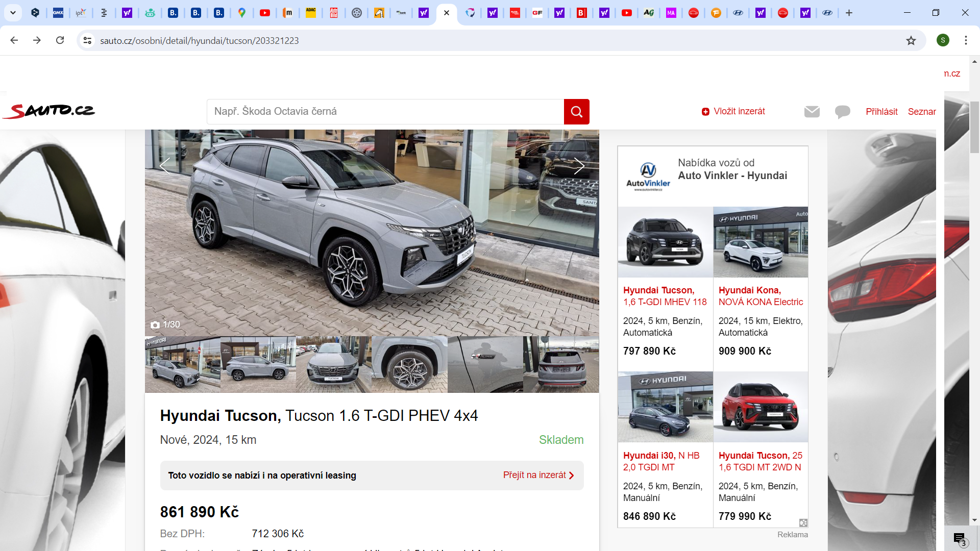Open the Hyundai i30 N HB ad

coord(661,461)
